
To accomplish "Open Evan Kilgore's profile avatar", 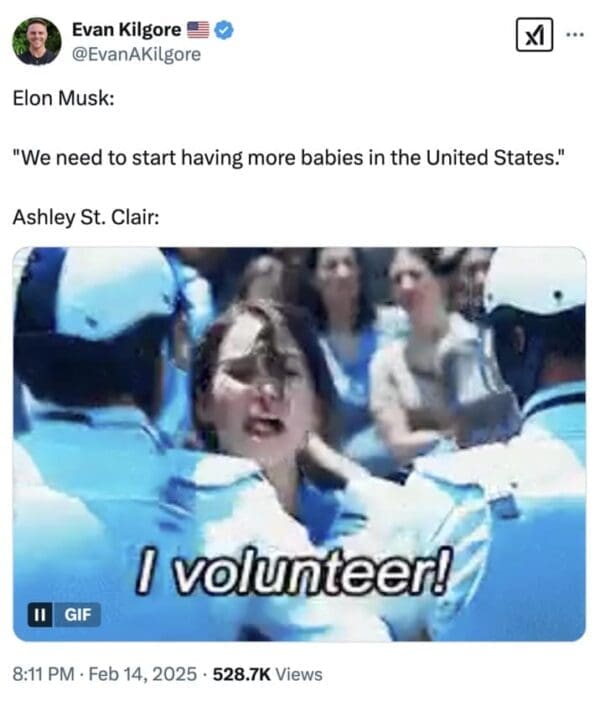I will pos(37,42).
